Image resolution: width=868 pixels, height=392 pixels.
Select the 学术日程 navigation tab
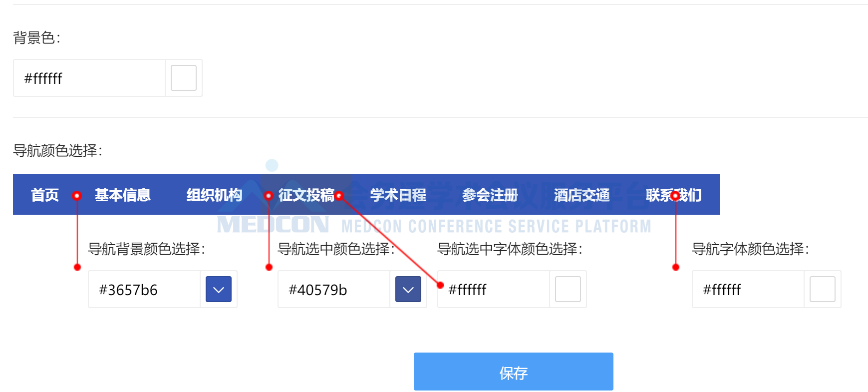398,195
